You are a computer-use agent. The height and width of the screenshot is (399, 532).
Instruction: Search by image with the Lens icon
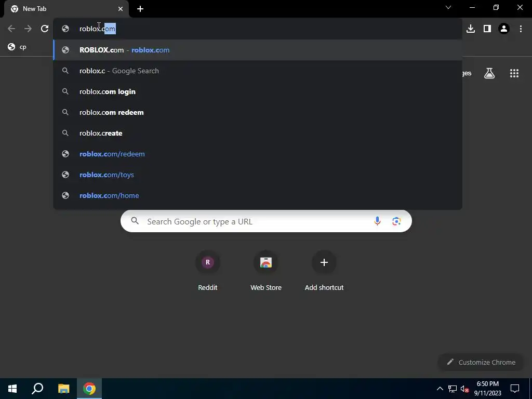[x=396, y=221]
